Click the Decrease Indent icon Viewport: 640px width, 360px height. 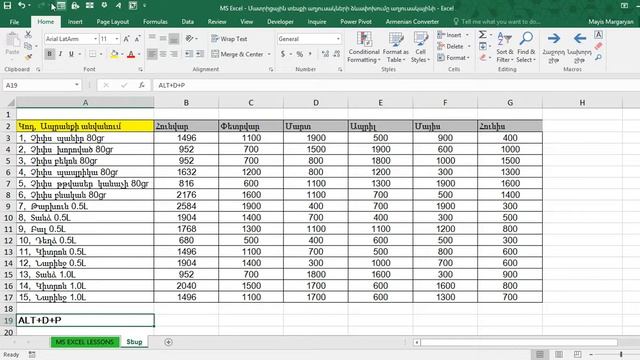point(189,54)
